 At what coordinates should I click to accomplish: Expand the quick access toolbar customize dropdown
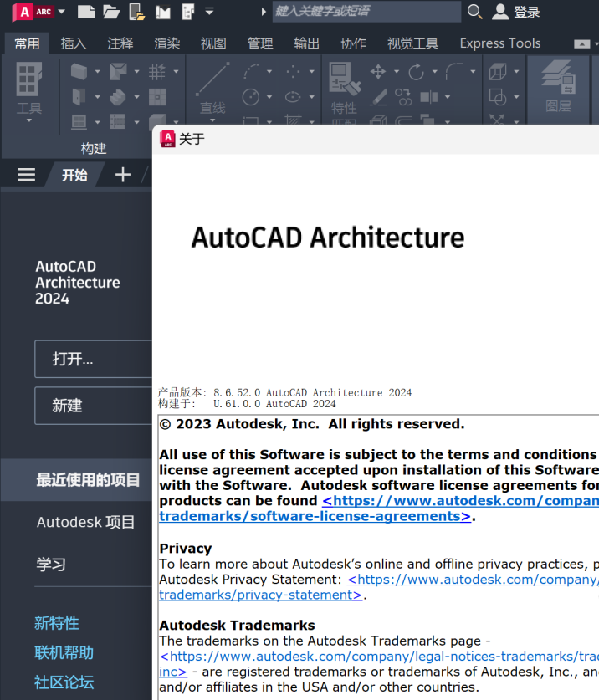point(209,11)
